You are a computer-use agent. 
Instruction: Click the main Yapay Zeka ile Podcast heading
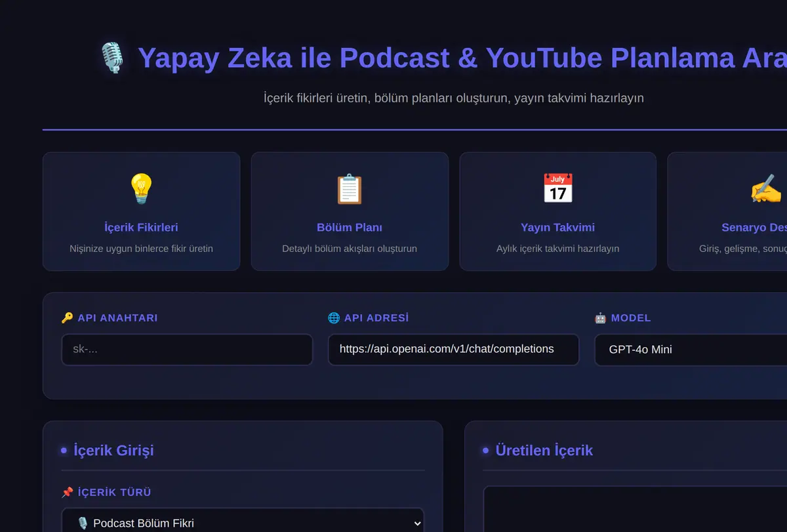[462, 58]
